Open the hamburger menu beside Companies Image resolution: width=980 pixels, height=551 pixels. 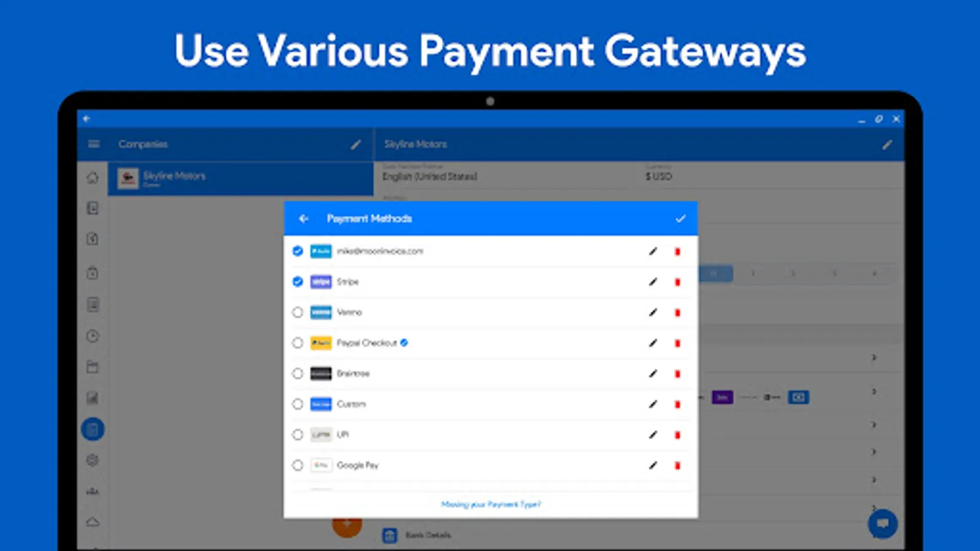(x=94, y=144)
